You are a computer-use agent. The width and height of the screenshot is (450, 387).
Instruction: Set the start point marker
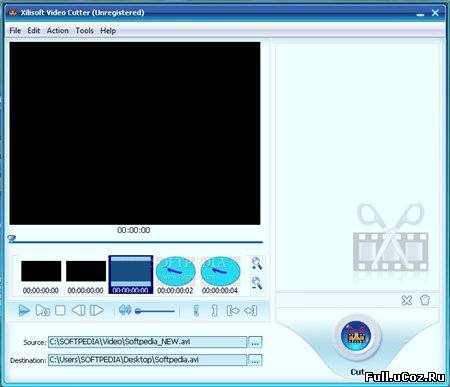point(196,311)
